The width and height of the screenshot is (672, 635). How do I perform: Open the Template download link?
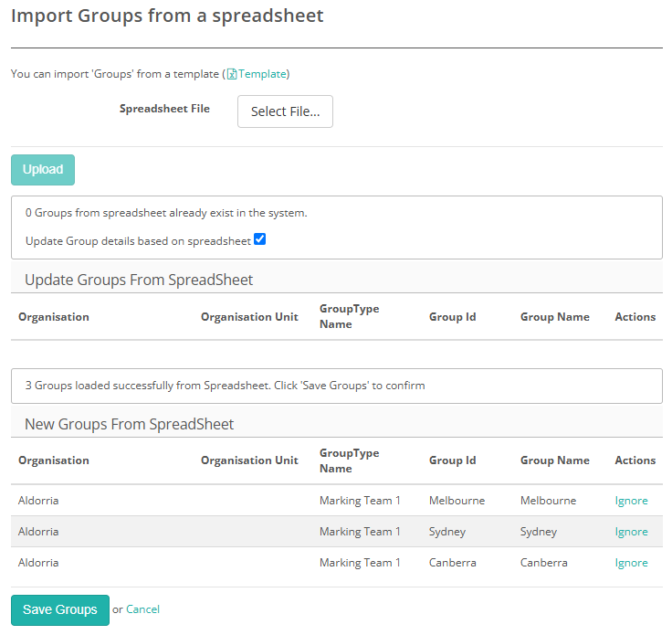pyautogui.click(x=262, y=74)
